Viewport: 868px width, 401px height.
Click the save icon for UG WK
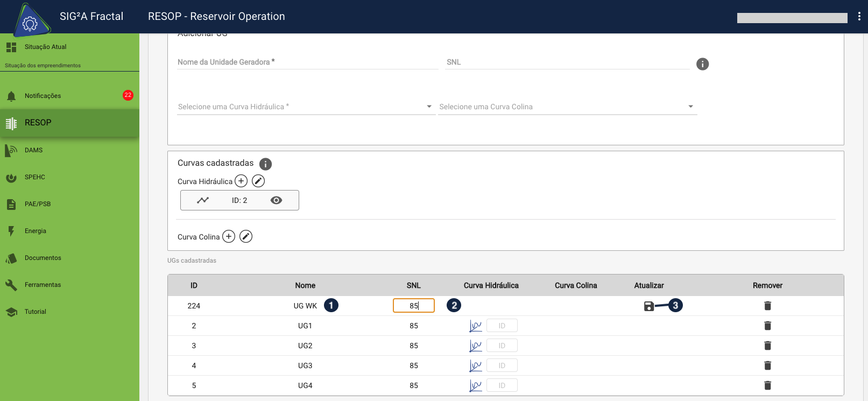point(649,306)
